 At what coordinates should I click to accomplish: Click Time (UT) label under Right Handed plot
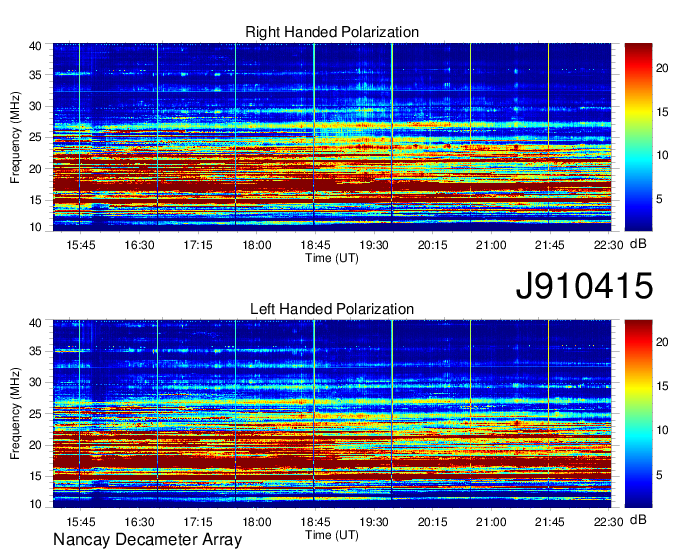(x=332, y=258)
